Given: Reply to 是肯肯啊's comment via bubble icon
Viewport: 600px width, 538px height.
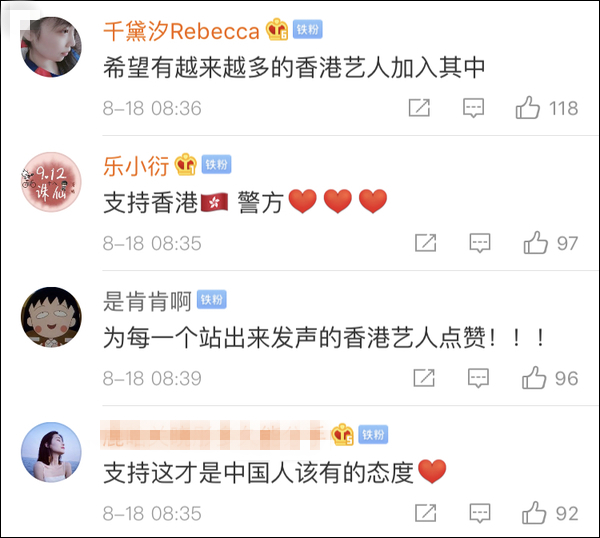Looking at the screenshot, I should click(x=478, y=378).
